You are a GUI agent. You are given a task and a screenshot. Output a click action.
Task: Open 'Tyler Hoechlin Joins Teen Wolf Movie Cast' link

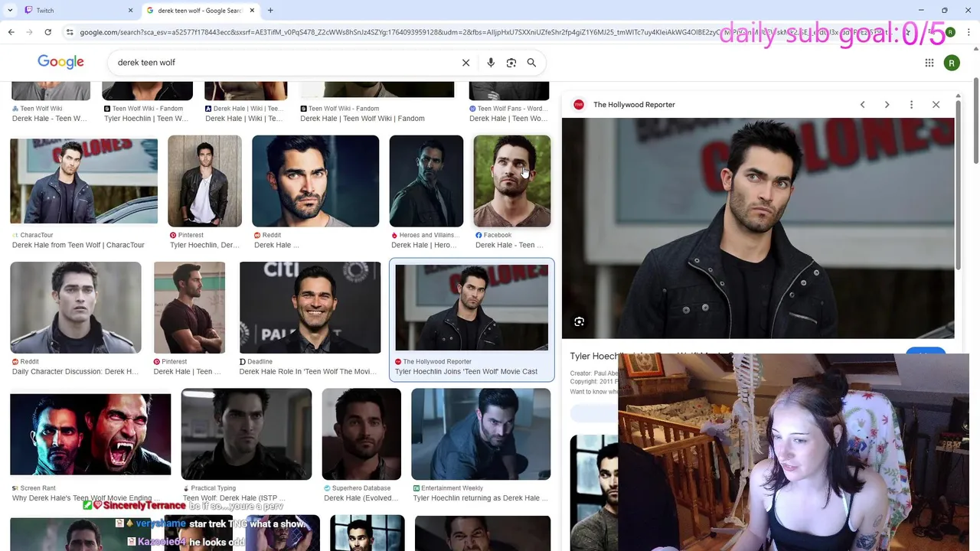click(x=466, y=372)
